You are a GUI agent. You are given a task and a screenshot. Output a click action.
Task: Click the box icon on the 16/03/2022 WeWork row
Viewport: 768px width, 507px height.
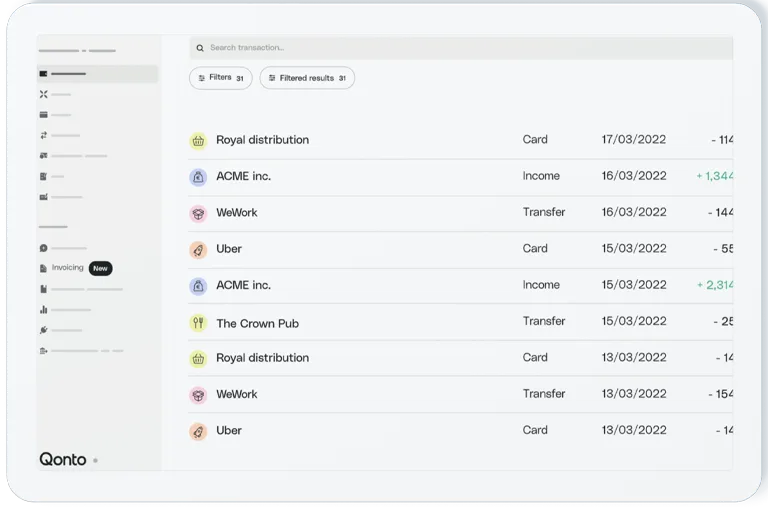click(198, 214)
